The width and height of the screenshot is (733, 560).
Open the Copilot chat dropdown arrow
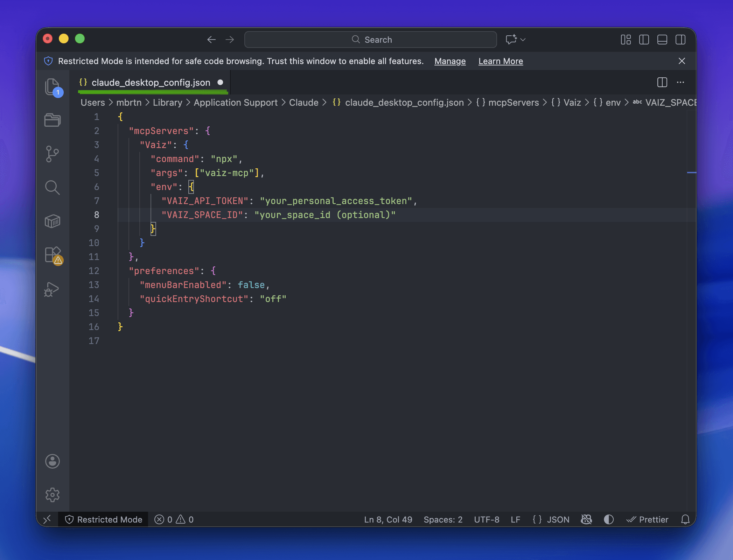[x=523, y=40]
